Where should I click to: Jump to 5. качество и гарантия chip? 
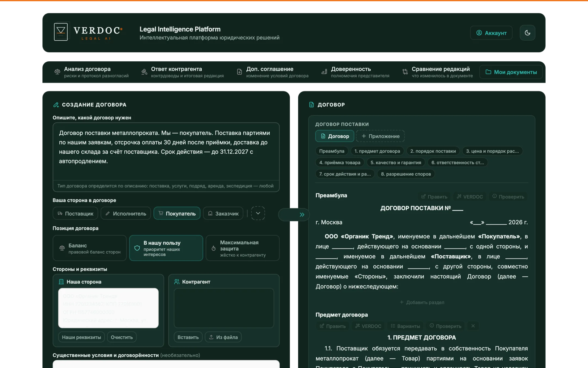[x=396, y=162]
